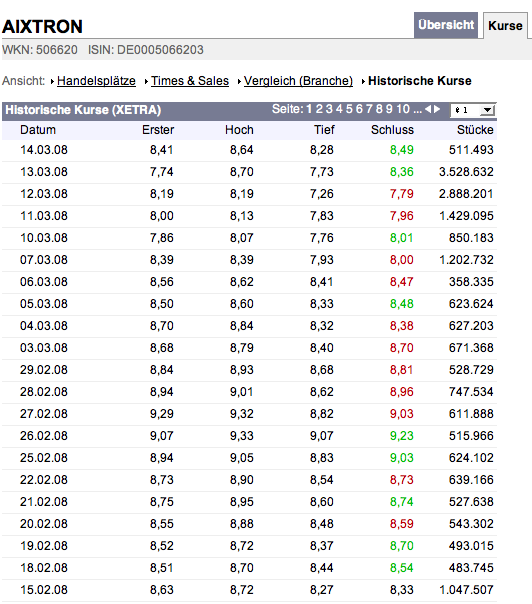532x604 pixels.
Task: Open the Times & Sales link
Action: [190, 81]
